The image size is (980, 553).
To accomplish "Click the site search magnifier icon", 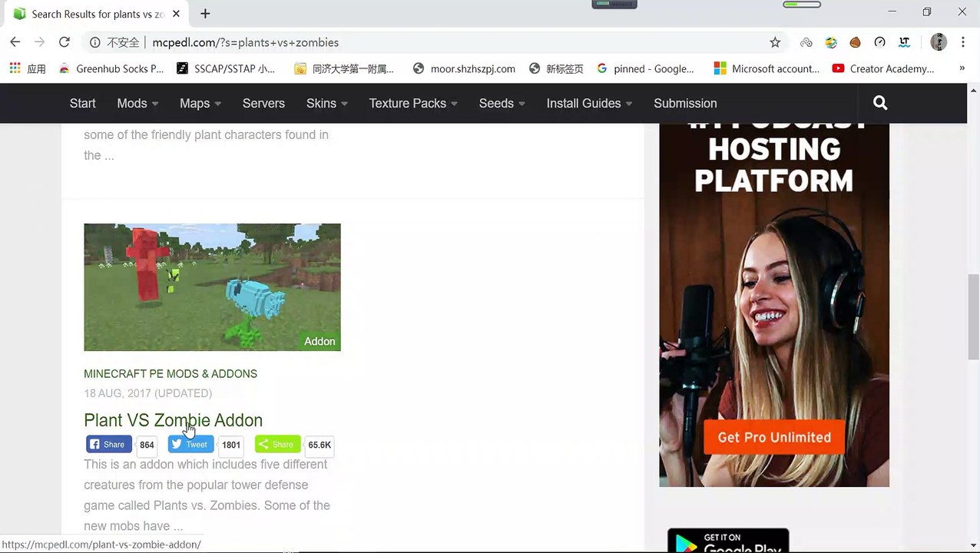I will tap(880, 103).
